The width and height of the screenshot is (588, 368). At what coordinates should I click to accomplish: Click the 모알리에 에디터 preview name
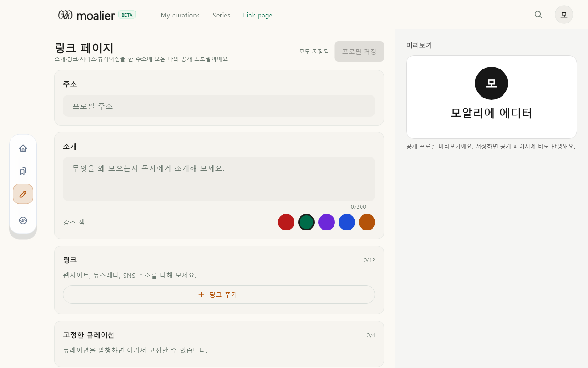click(492, 113)
